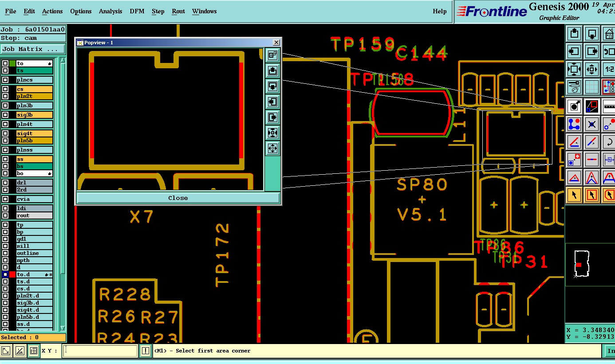Screen dimensions: 615x364
Task: Select the sig4t layer name
Action: [x=35, y=133]
